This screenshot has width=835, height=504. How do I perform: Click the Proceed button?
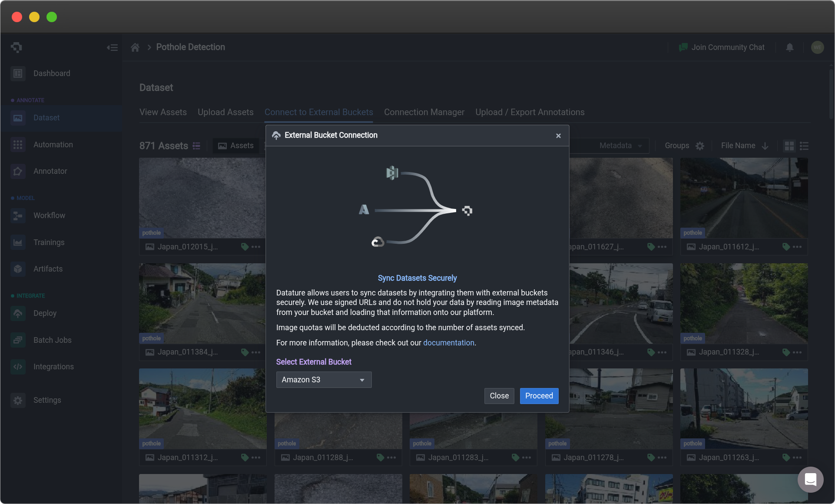(539, 396)
